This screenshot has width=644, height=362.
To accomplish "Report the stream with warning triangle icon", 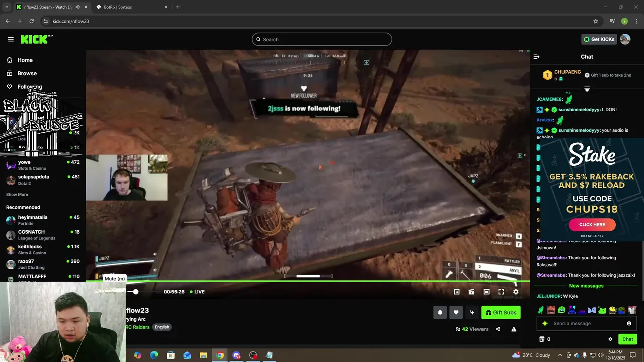I will tap(514, 329).
